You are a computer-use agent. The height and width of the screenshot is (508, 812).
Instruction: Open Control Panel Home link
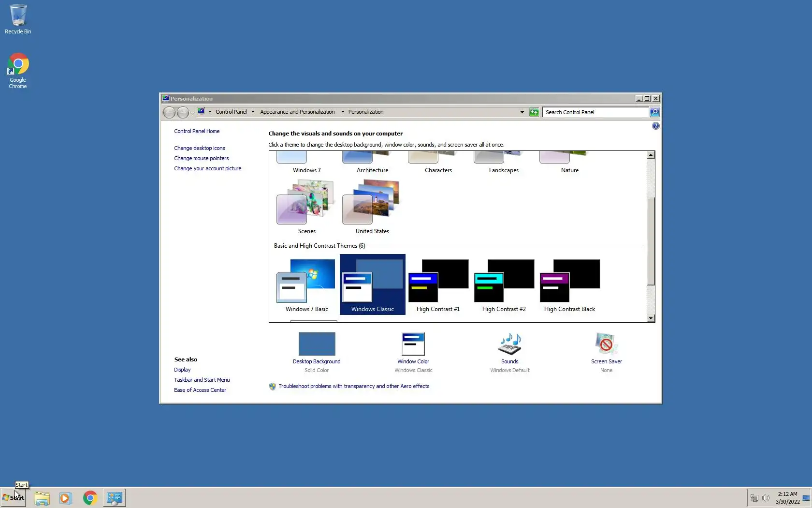[197, 131]
